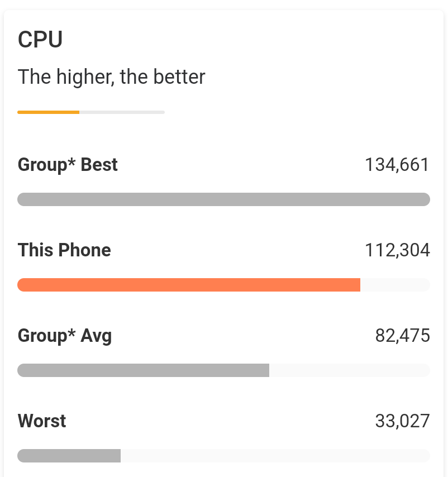
Task: Click the short grey Worst bar
Action: [x=69, y=456]
